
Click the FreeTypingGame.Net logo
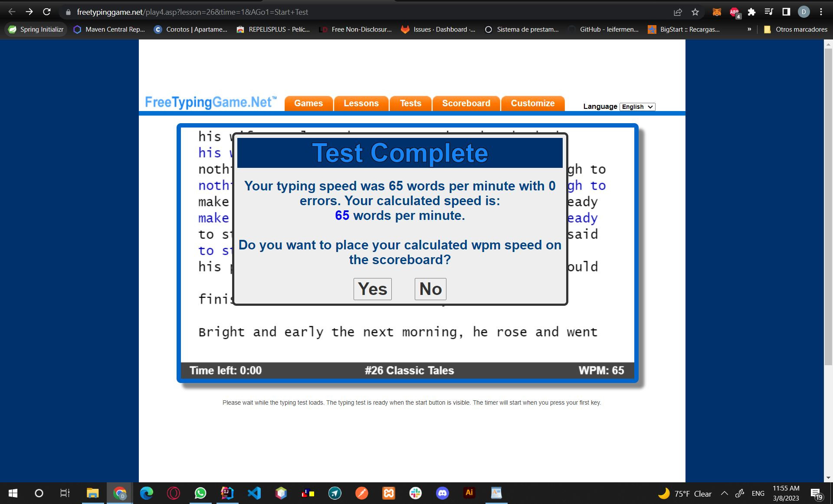[x=210, y=102]
